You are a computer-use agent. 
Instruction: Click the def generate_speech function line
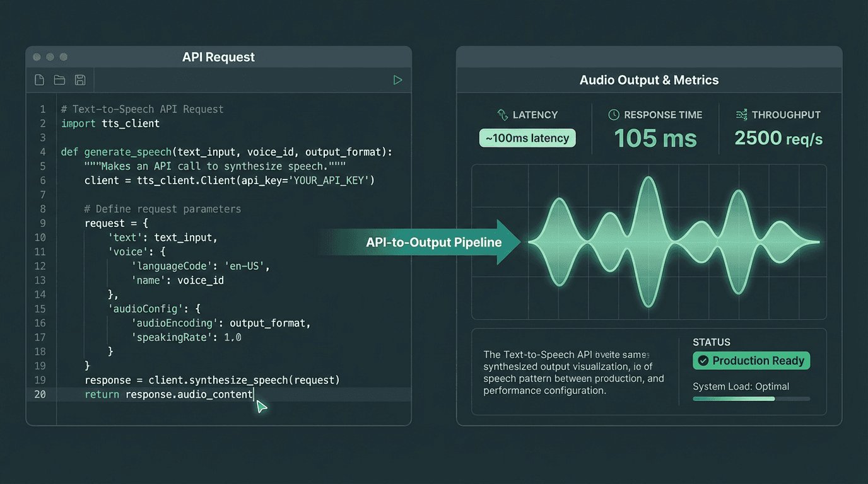[226, 152]
